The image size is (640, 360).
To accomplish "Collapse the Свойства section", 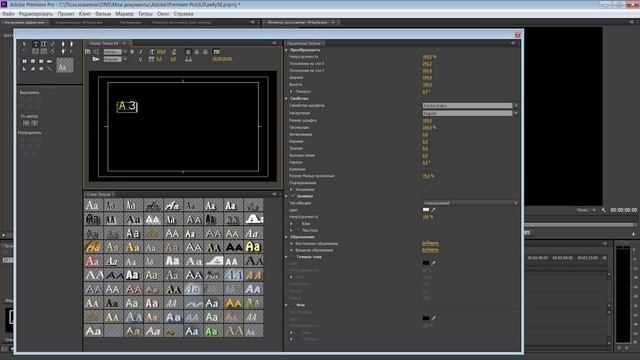I will (287, 98).
